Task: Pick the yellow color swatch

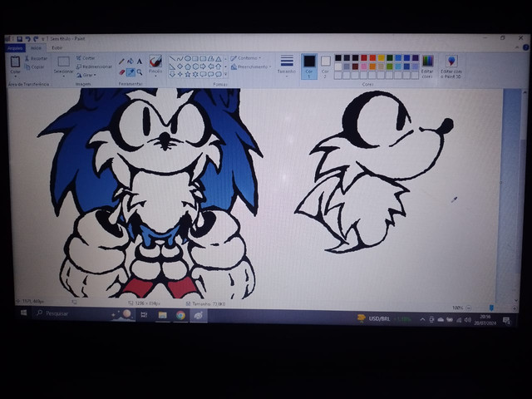Action: [x=381, y=58]
